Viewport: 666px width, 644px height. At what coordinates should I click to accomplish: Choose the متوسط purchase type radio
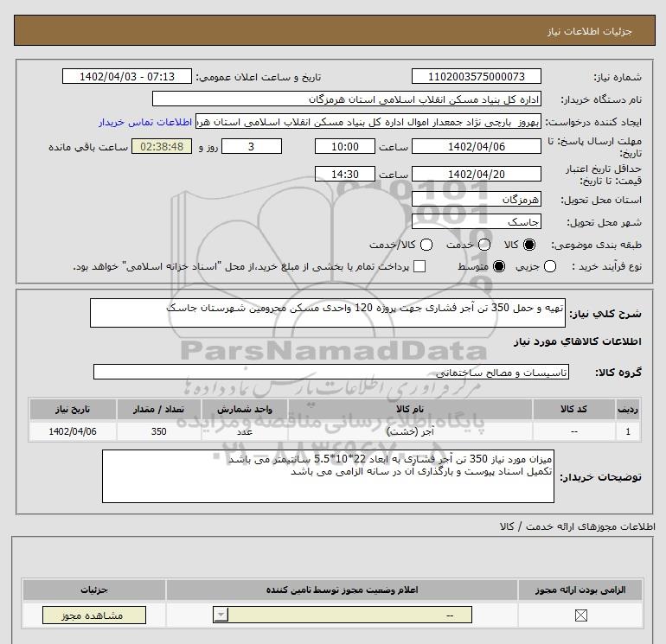click(x=499, y=266)
